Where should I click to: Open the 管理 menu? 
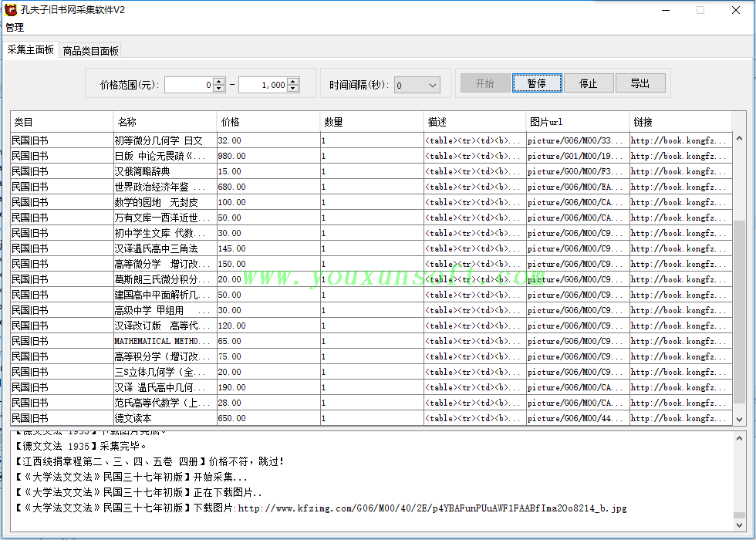coord(15,28)
